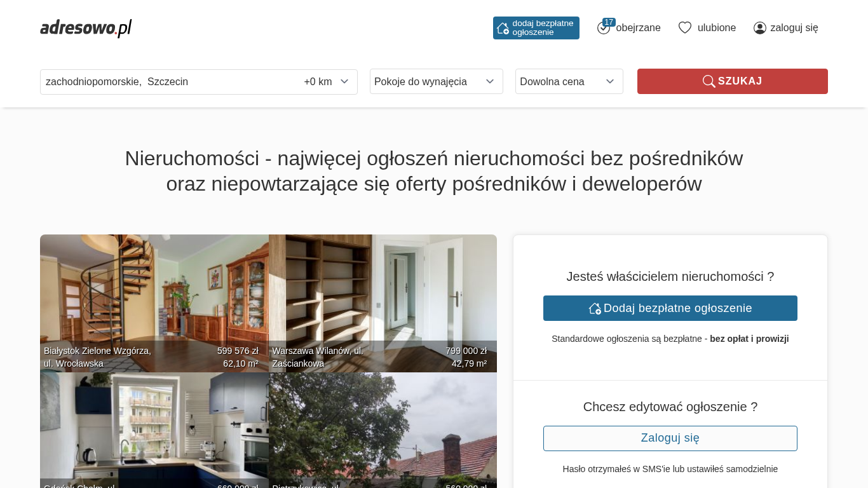Click the user profile icon
Viewport: 868px width, 488px height.
tap(760, 28)
